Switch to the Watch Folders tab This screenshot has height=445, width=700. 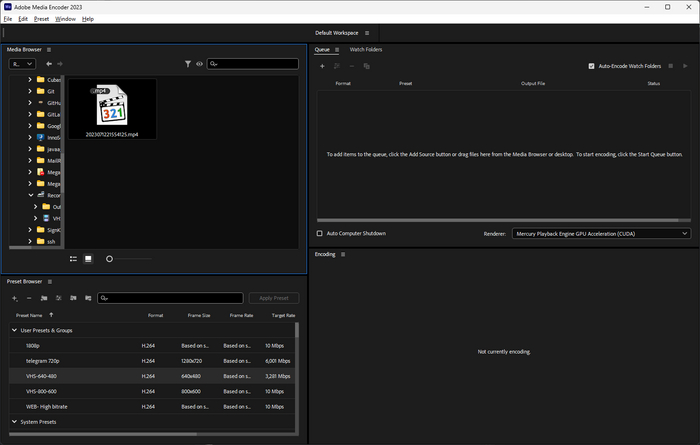tap(365, 49)
